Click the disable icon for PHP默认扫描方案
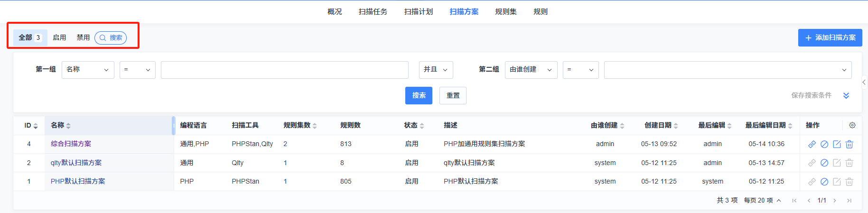 click(x=824, y=182)
